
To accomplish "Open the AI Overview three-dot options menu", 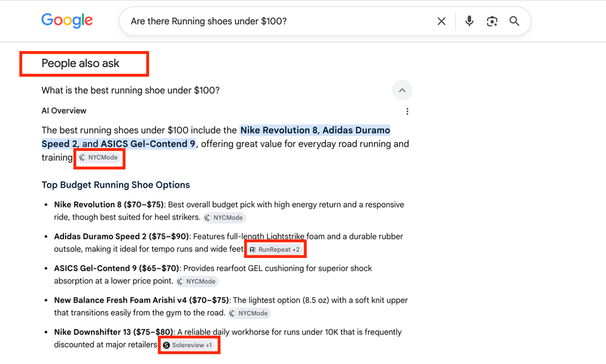I will point(407,111).
